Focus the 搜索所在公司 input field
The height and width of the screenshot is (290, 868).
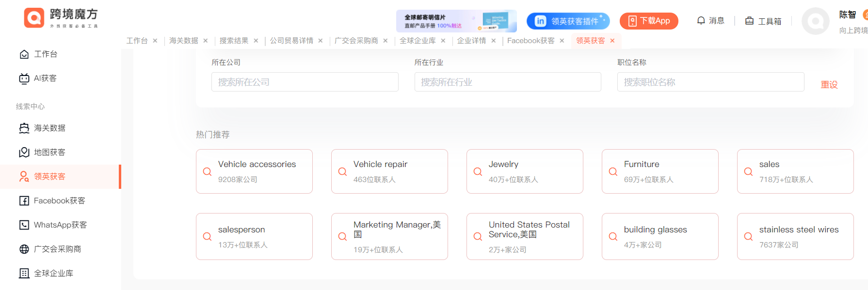[x=305, y=82]
